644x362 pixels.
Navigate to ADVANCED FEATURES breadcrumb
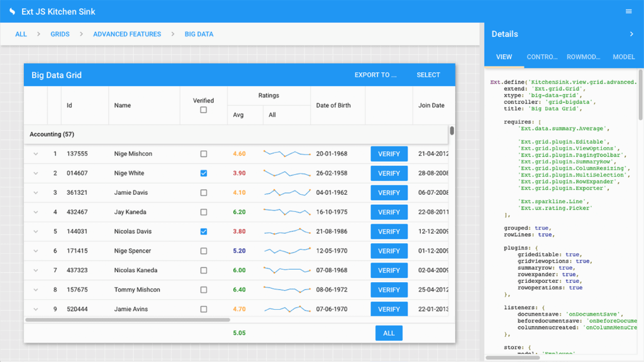[127, 34]
